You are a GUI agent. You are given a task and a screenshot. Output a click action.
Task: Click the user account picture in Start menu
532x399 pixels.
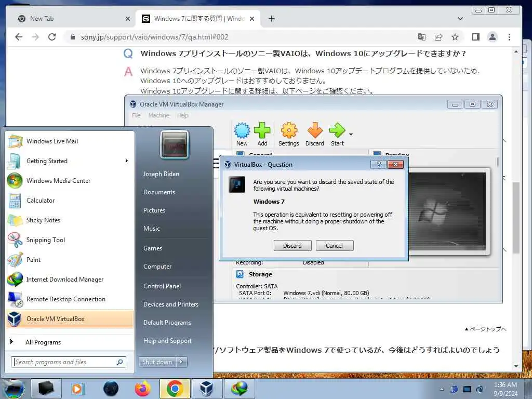[175, 144]
